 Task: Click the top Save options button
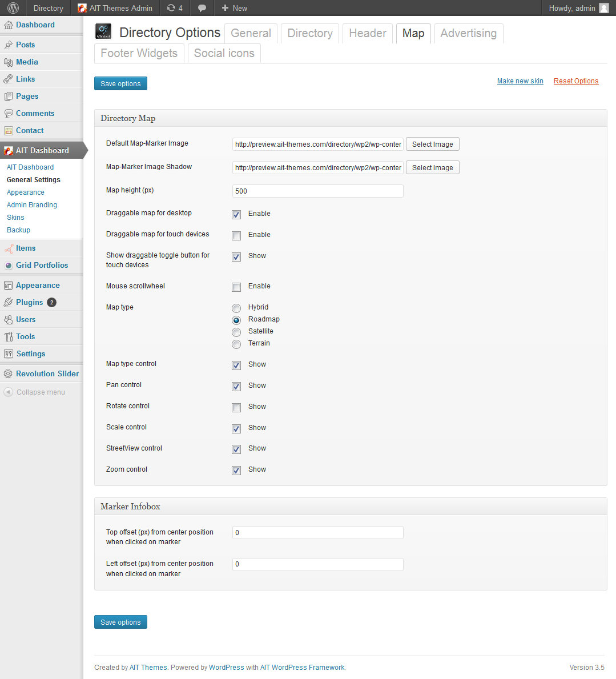(121, 83)
